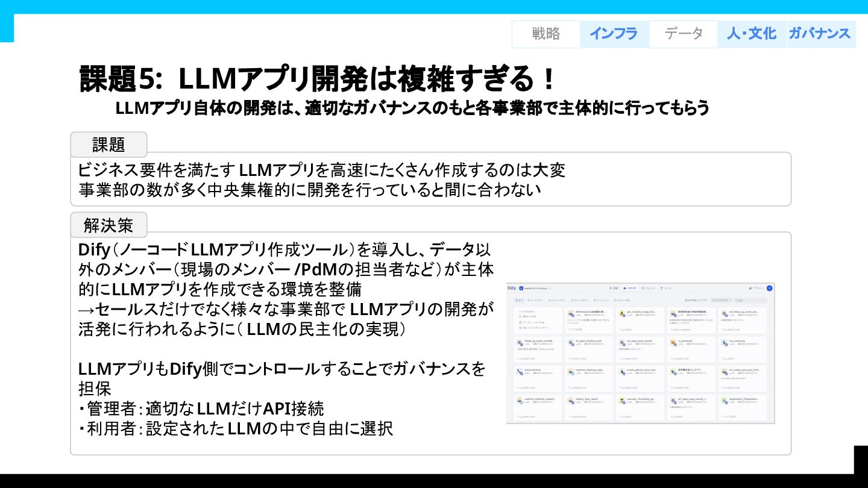The image size is (868, 488).
Task: Open the wf_agnt_timeline_post app card in Dify screenshot
Action: pos(589,349)
